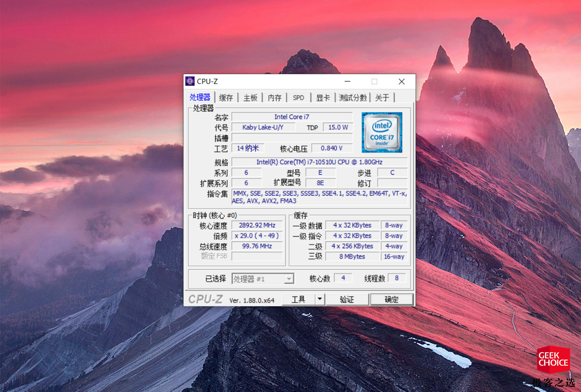Click the 扩展型号 value 8E

tap(320, 183)
